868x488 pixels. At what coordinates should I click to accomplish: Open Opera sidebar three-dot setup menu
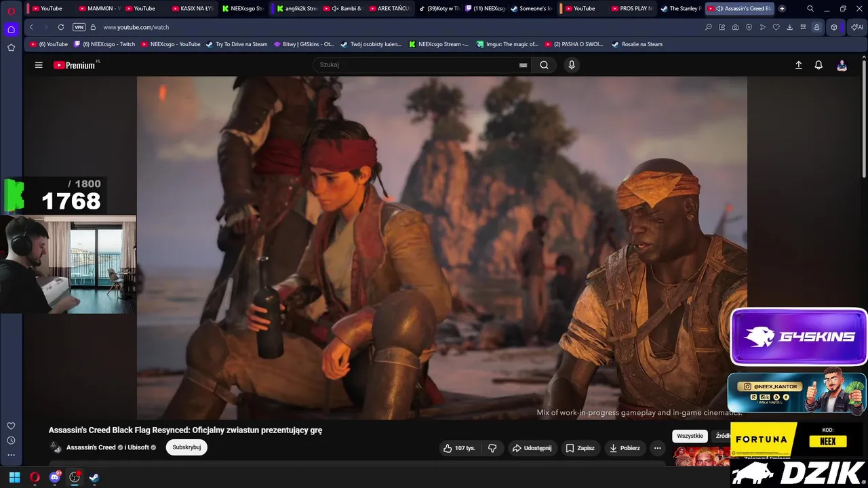[11, 455]
